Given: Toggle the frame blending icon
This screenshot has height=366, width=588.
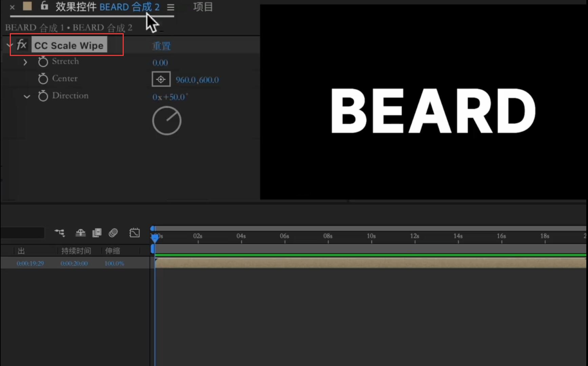Looking at the screenshot, I should tap(97, 232).
